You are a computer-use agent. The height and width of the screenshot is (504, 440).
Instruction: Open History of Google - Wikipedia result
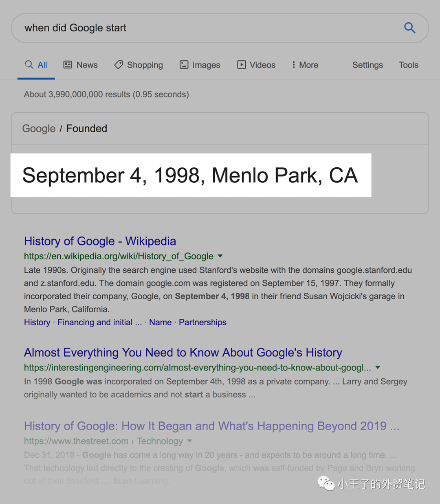100,241
